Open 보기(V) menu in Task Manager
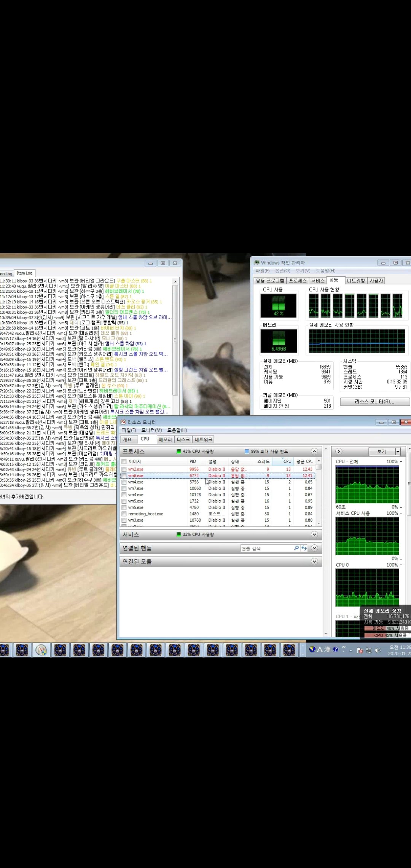Image resolution: width=411 pixels, height=868 pixels. tap(303, 271)
